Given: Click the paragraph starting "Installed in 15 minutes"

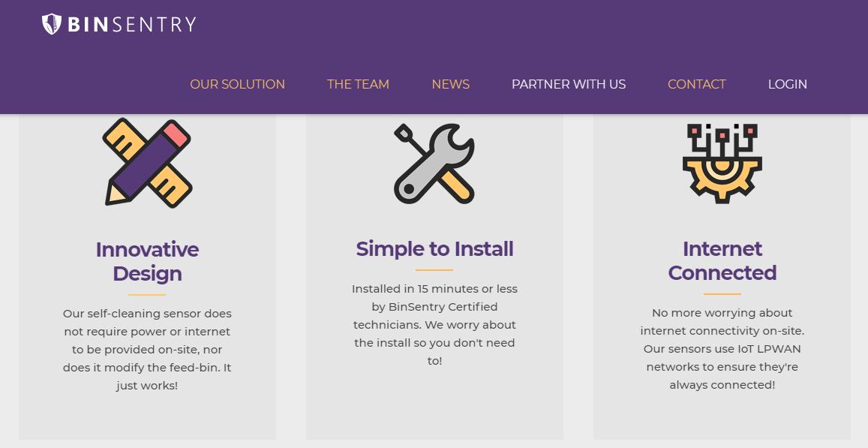Looking at the screenshot, I should click(x=434, y=325).
